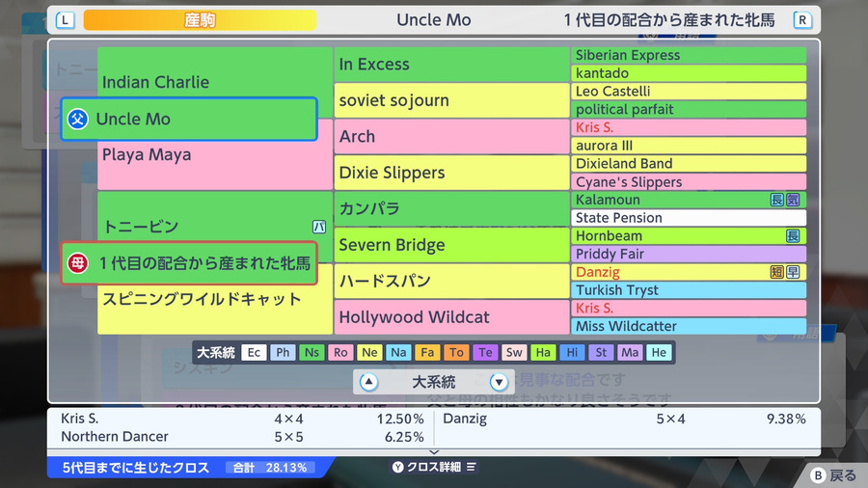The image size is (868, 488).
Task: Select Priddy Fair ancestor row
Action: tap(689, 254)
